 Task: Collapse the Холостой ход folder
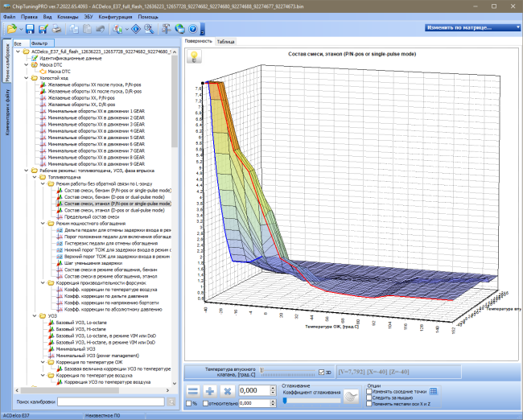27,78
